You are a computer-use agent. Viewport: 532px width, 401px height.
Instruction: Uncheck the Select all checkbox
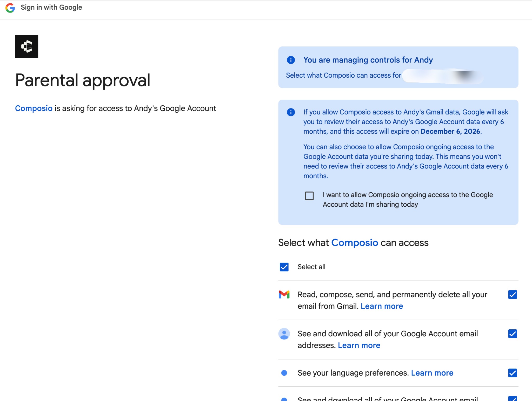284,267
